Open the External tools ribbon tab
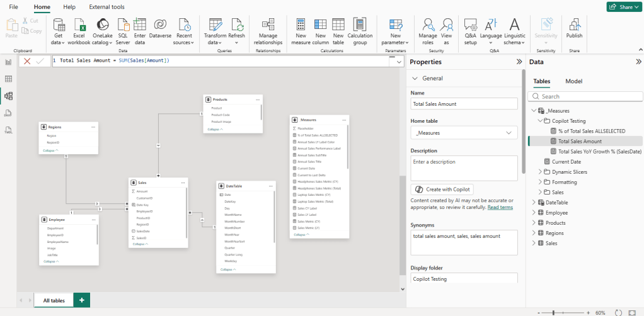 tap(106, 6)
